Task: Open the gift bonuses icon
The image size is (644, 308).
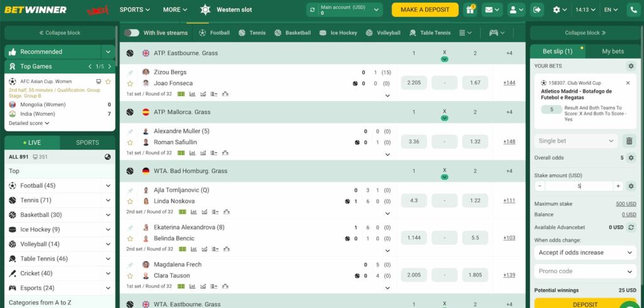Action: 470,10
